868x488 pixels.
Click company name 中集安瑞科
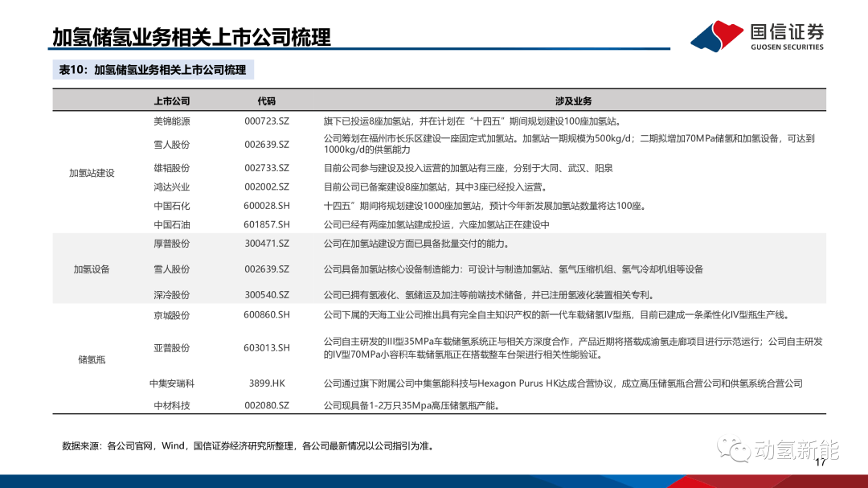172,383
